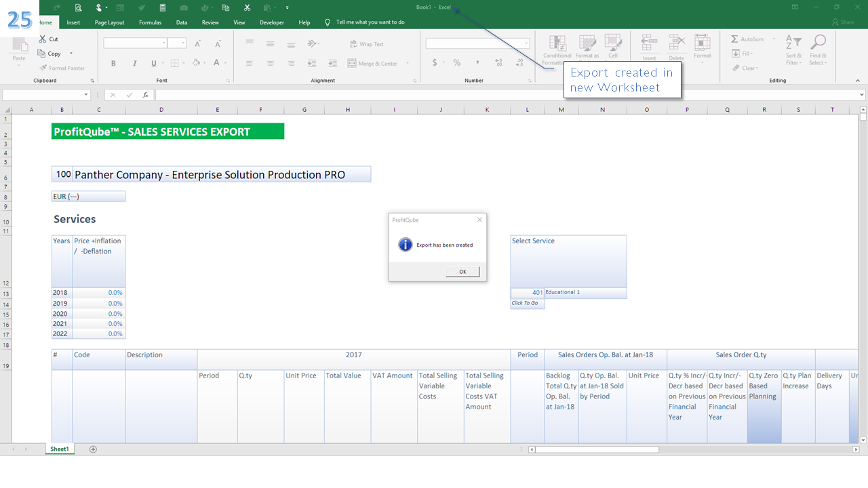
Task: Click Decrease Decimal icon
Action: (x=519, y=62)
